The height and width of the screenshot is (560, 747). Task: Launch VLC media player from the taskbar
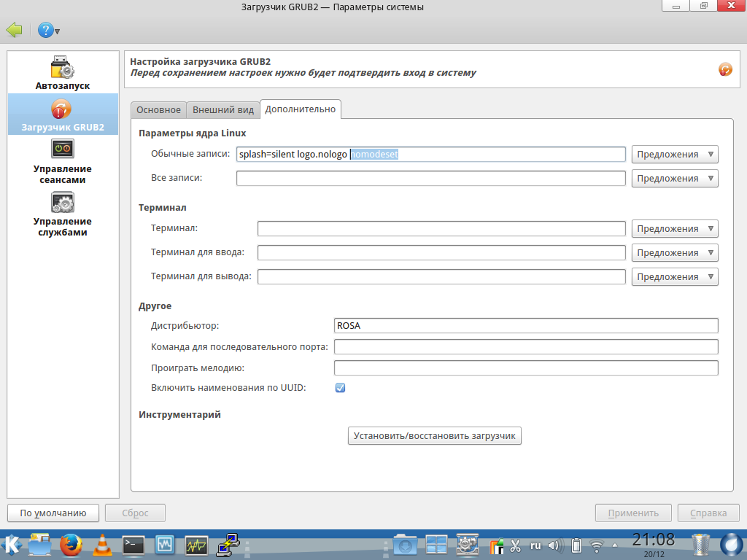point(102,545)
